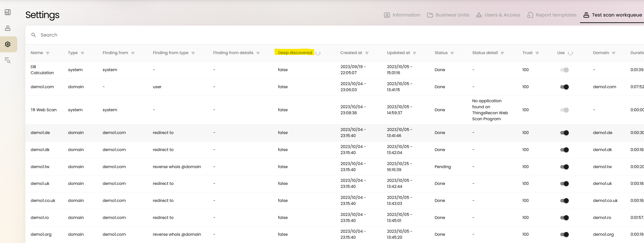Click 'No application found' status detail text

(x=490, y=110)
